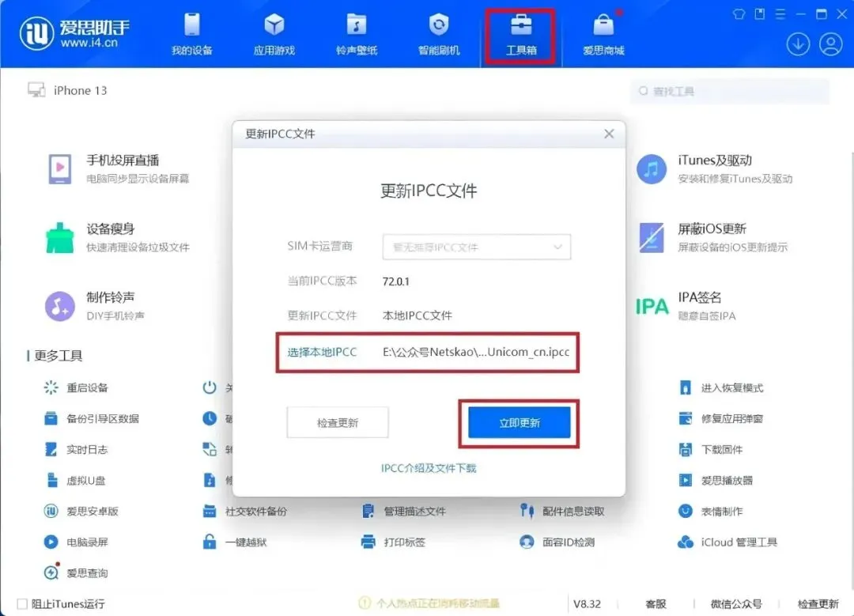Open 爱思安卓版 item
The height and width of the screenshot is (616, 854).
tap(81, 511)
